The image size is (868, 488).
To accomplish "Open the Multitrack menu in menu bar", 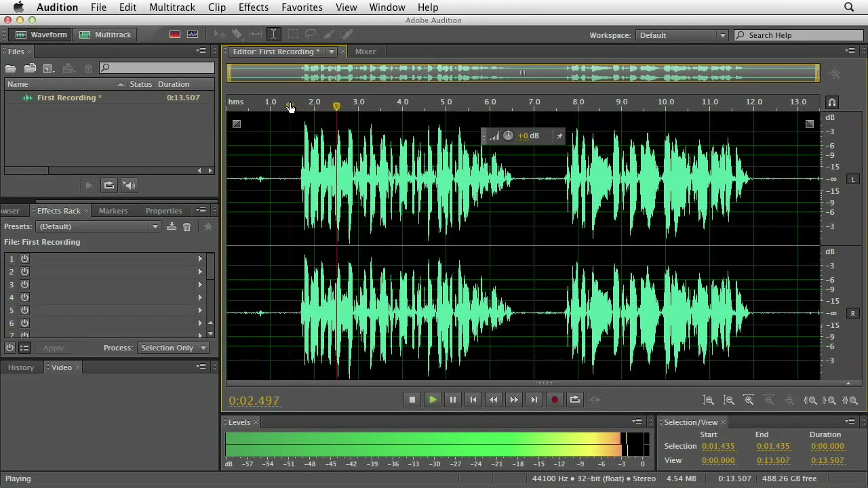I will pyautogui.click(x=172, y=7).
